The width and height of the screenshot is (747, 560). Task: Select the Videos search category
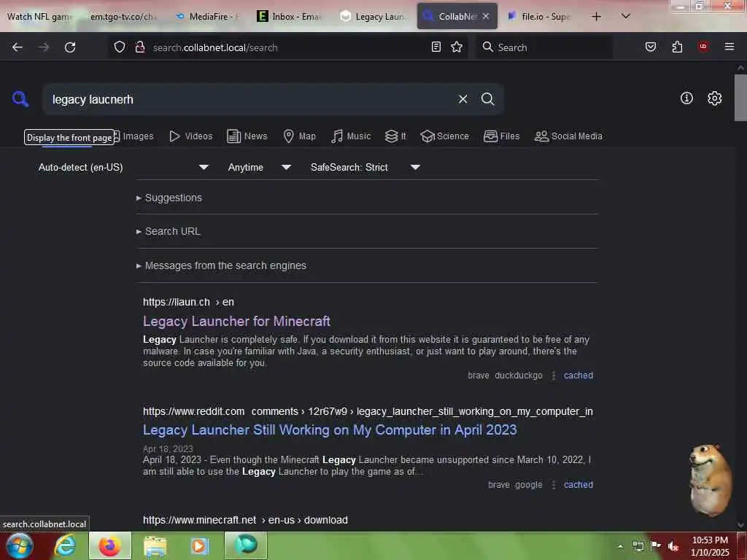pos(191,136)
